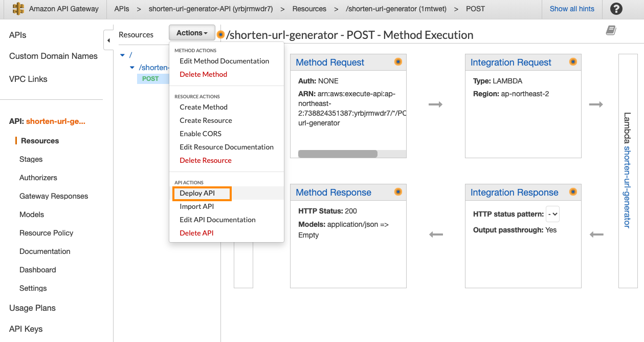The height and width of the screenshot is (342, 644).
Task: Collapse the /shorten- resource tree node
Action: point(132,68)
